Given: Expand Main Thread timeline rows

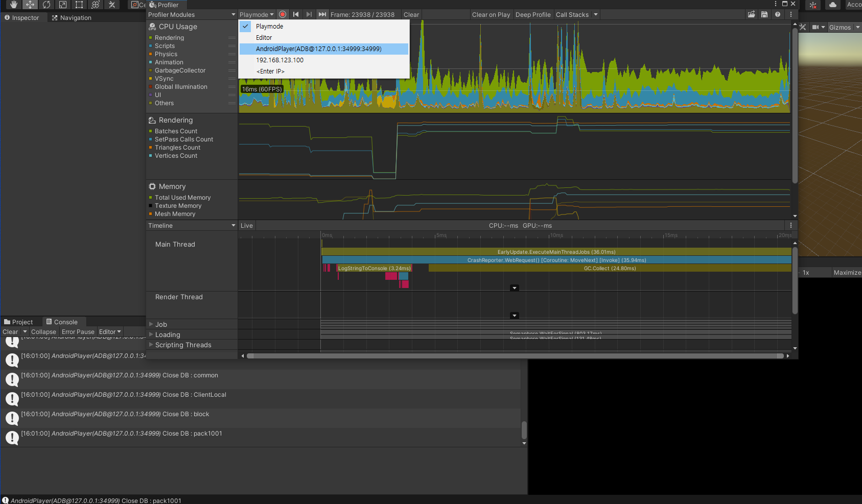Looking at the screenshot, I should coord(515,288).
